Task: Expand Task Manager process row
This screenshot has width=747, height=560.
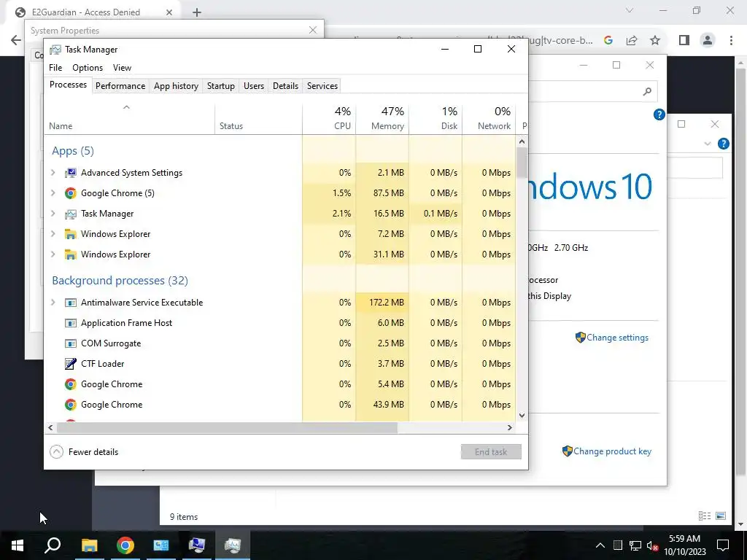Action: tap(53, 214)
